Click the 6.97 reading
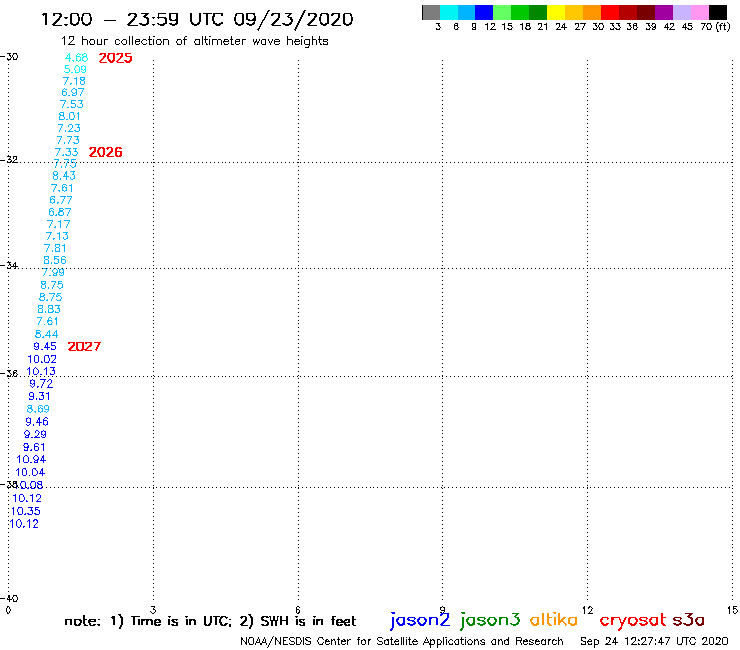 73,93
